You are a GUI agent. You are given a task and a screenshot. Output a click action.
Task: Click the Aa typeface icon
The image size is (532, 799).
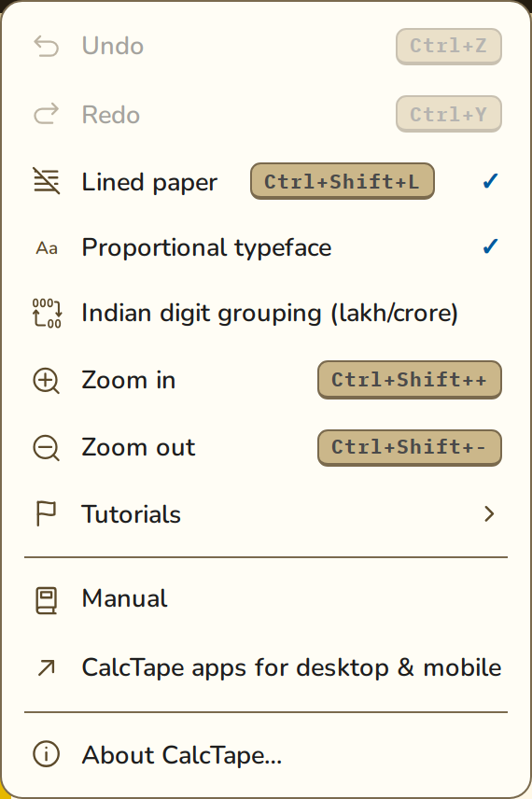coord(47,248)
